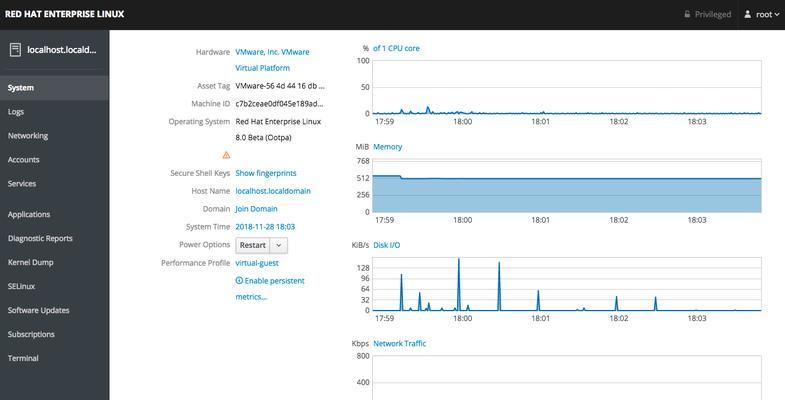
Task: Click the info icon beside Enable persistent metrics
Action: pyautogui.click(x=239, y=281)
